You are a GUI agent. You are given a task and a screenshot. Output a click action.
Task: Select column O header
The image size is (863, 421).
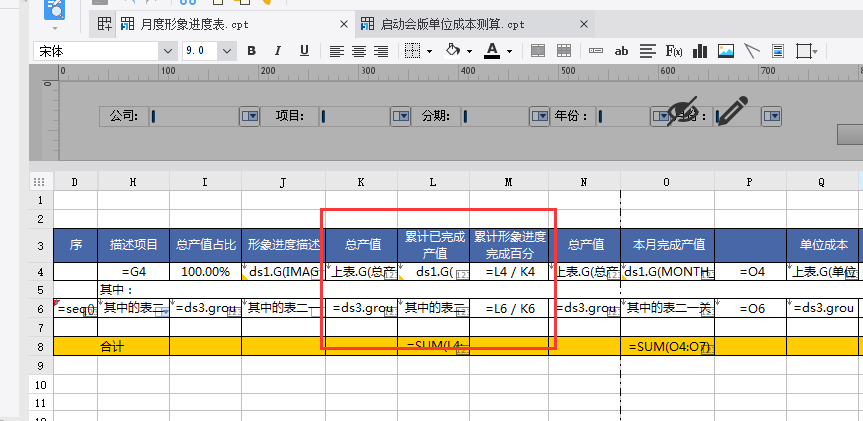(x=667, y=182)
